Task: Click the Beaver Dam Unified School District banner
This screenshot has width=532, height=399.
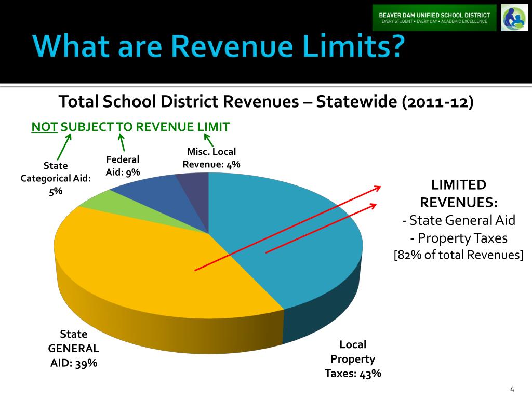Action: pyautogui.click(x=434, y=18)
